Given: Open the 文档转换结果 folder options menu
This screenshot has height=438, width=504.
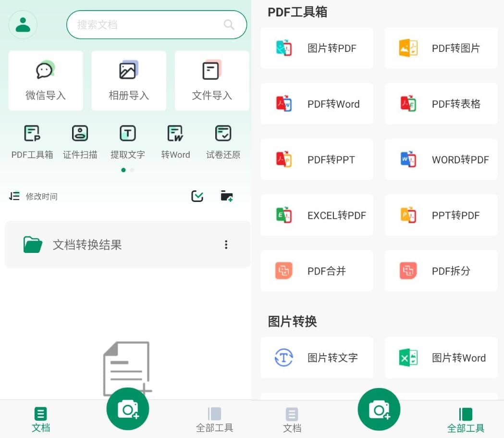Looking at the screenshot, I should [x=226, y=244].
